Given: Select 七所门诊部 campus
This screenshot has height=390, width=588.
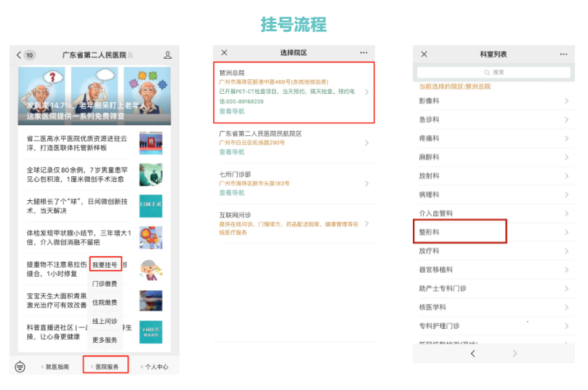Looking at the screenshot, I should [294, 183].
